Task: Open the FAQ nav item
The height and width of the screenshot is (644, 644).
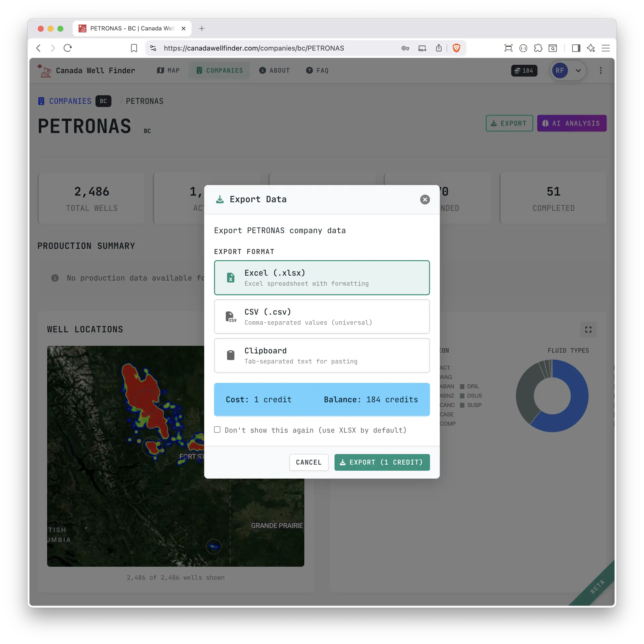Action: point(317,70)
